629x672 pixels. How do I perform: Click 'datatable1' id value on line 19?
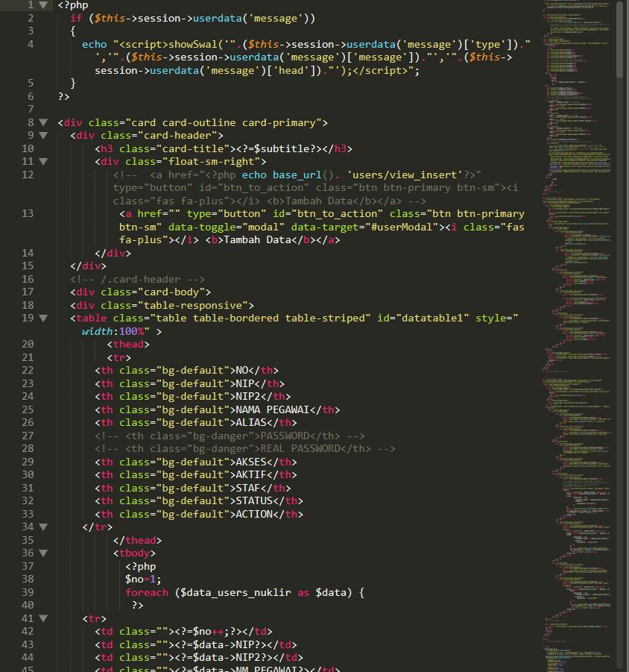(432, 318)
